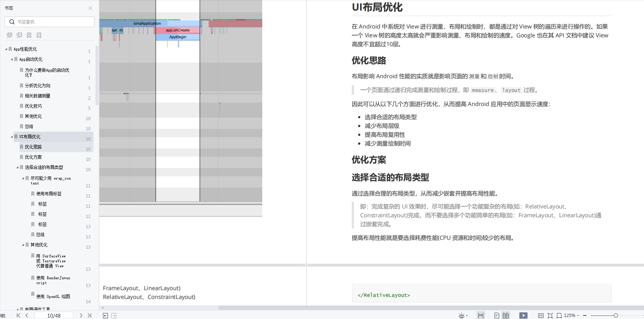This screenshot has width=644, height=319.
Task: Open bookmark 使用 RenderJavascript
Action: pyautogui.click(x=53, y=280)
